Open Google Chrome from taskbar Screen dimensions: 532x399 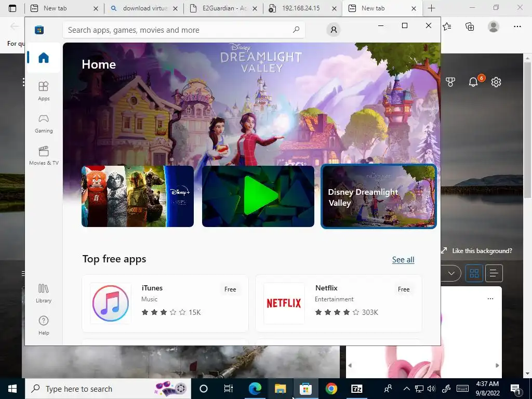point(331,389)
